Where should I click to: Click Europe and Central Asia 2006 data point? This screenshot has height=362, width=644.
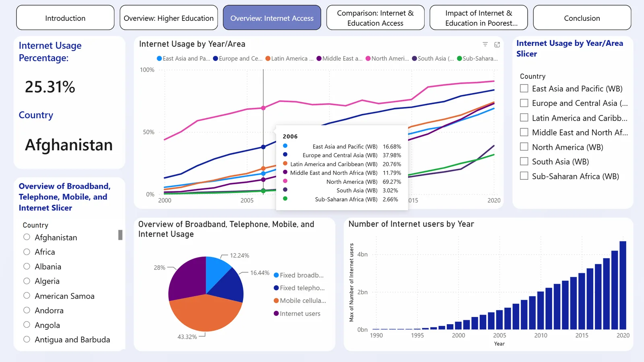tap(263, 147)
